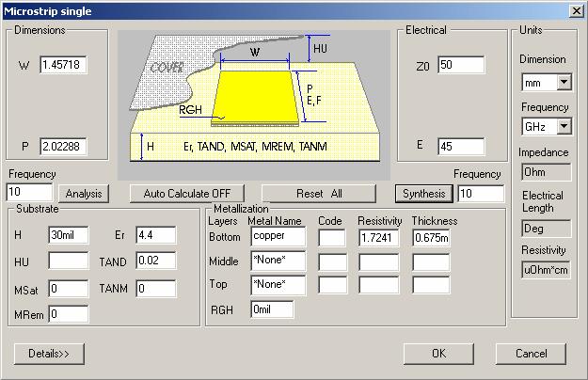Click the mm dimension combo box
The width and height of the screenshot is (588, 380).
pyautogui.click(x=547, y=83)
